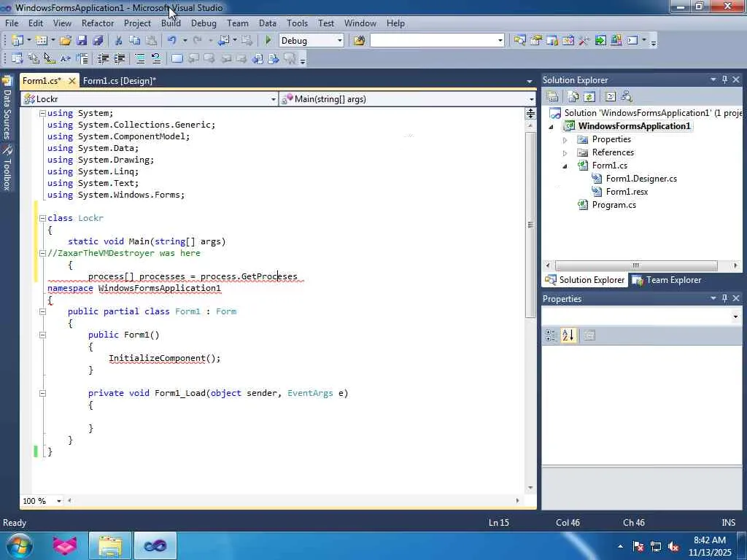The image size is (747, 560).
Task: Open the 100 % zoom dropdown
Action: (59, 501)
